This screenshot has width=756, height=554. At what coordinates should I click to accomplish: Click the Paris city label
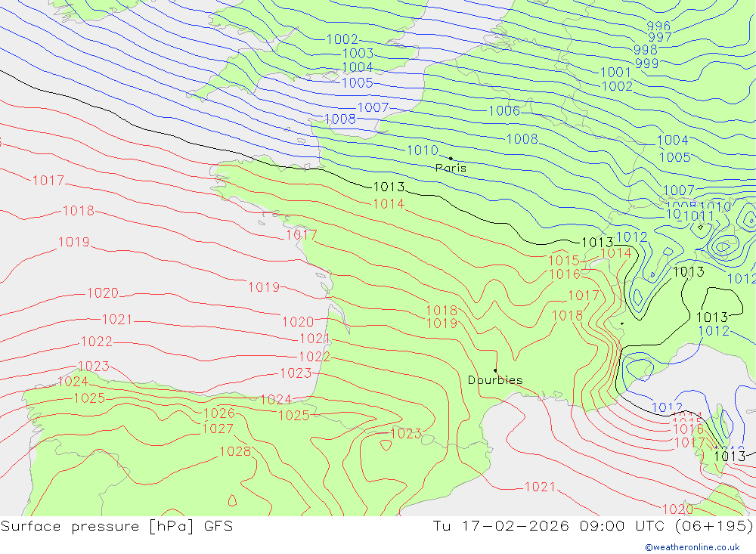[x=451, y=168]
